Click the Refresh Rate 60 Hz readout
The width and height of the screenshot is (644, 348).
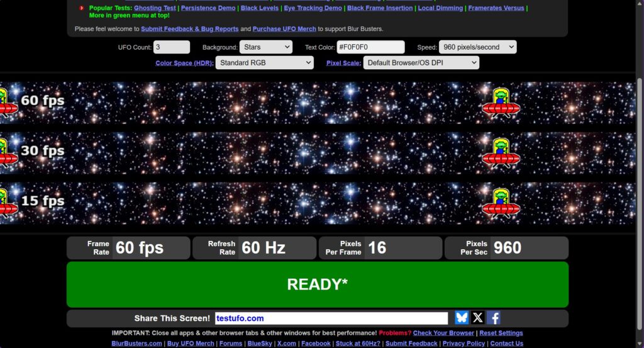(x=254, y=248)
